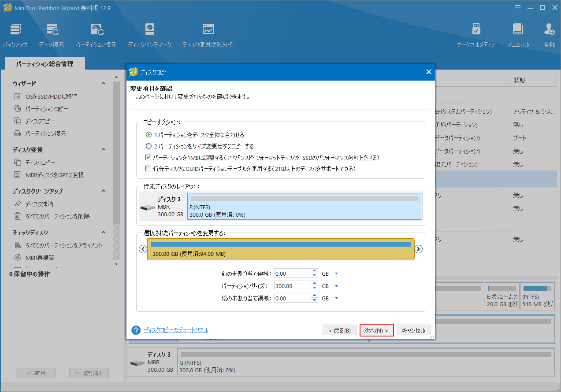Open the unit dropdown for 前の未割り当て領域
Image resolution: width=561 pixels, height=392 pixels.
336,274
